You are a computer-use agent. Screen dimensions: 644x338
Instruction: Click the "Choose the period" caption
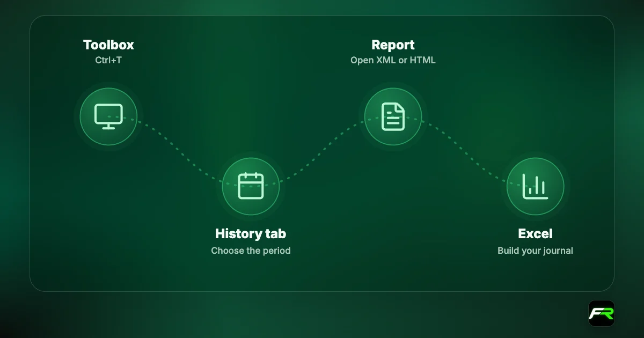point(251,251)
